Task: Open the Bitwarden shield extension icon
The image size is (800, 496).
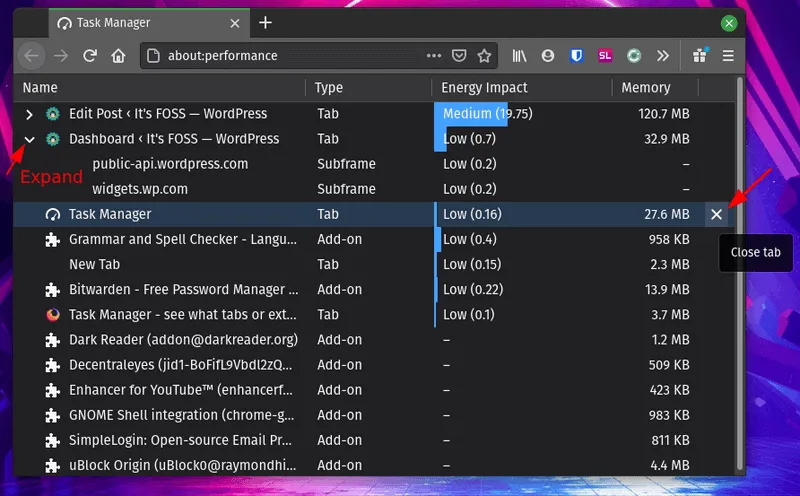Action: coord(576,56)
